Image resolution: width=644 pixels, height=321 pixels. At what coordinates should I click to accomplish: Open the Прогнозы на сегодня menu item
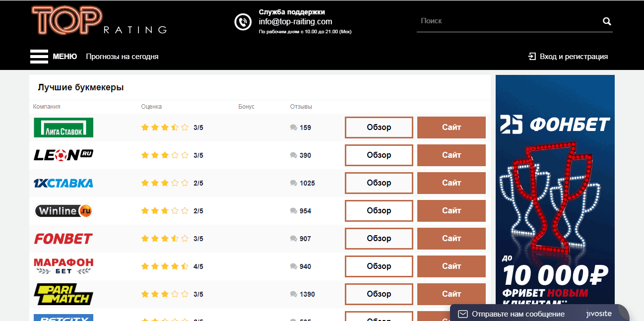tap(122, 57)
